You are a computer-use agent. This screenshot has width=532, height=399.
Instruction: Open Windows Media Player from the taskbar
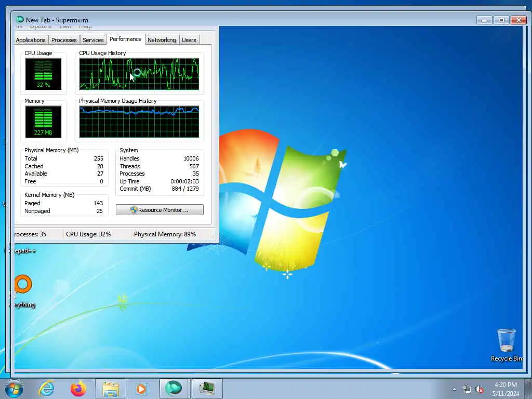141,389
